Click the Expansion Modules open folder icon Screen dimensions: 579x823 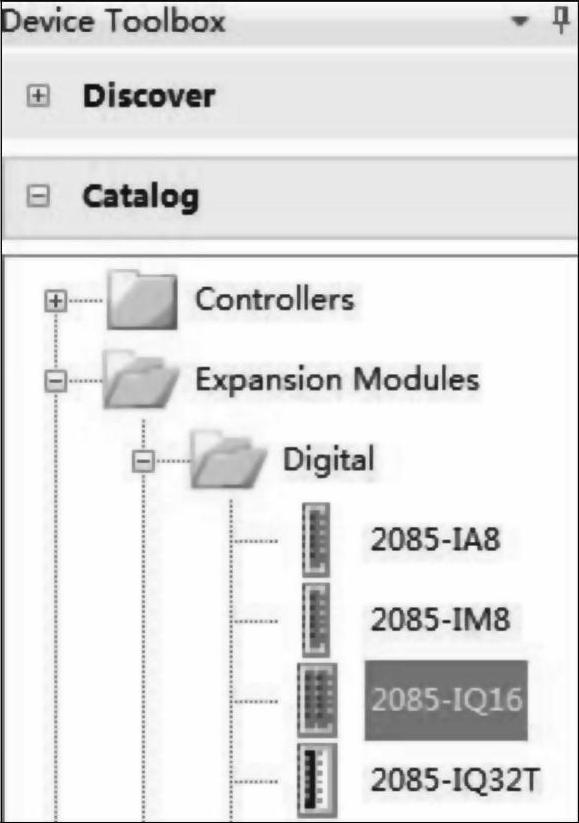(x=141, y=379)
